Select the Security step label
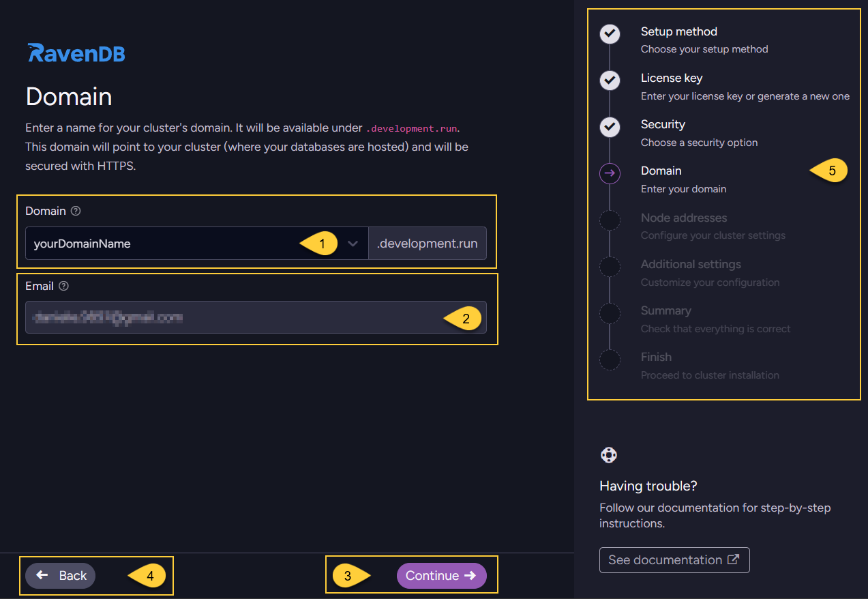Image resolution: width=868 pixels, height=599 pixels. [663, 125]
